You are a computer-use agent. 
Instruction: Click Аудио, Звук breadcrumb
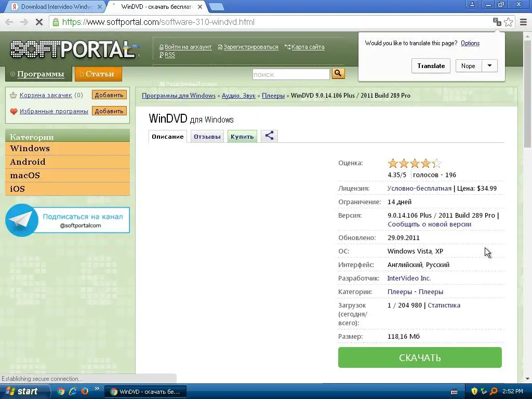pos(239,96)
